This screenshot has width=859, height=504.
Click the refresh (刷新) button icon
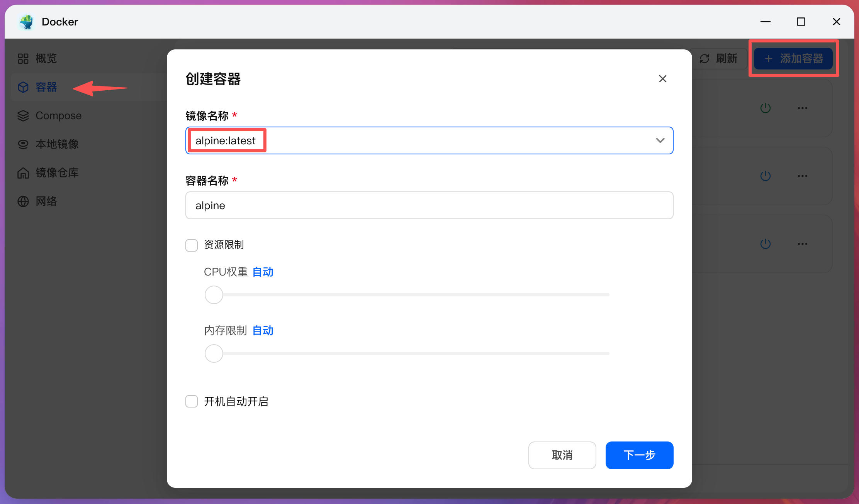coord(705,59)
